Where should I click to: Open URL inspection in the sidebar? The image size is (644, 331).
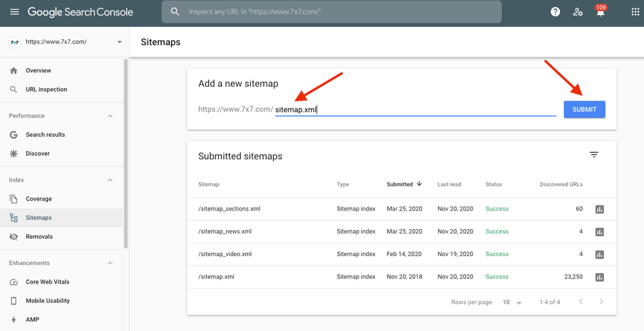(46, 89)
